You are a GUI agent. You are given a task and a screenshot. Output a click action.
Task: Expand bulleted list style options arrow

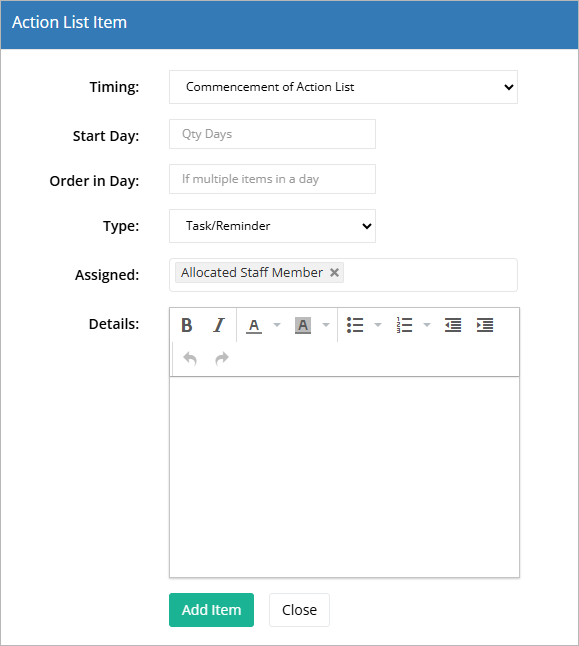[x=377, y=325]
